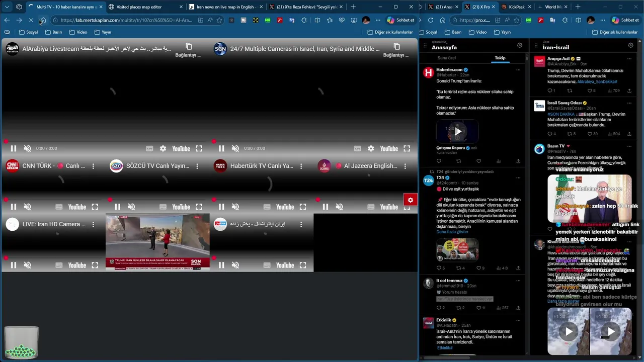
Task: Open Habertürk TV video more-options menu
Action: (301, 166)
